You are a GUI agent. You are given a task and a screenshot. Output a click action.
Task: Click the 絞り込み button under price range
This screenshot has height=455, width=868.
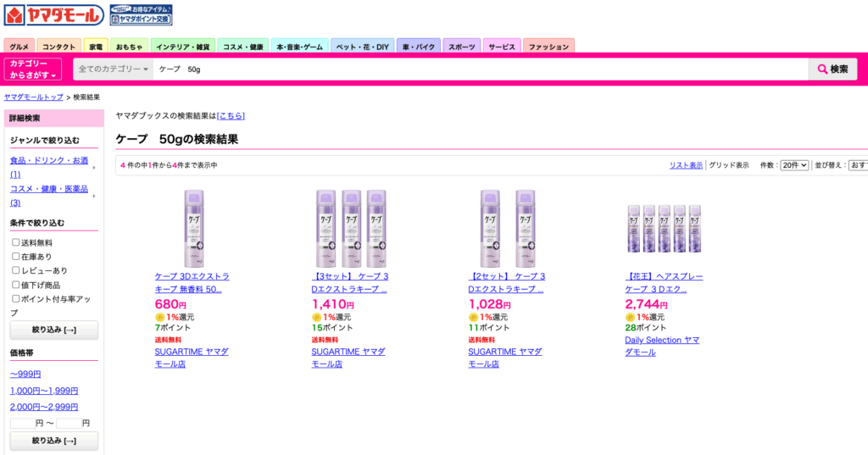pyautogui.click(x=53, y=441)
